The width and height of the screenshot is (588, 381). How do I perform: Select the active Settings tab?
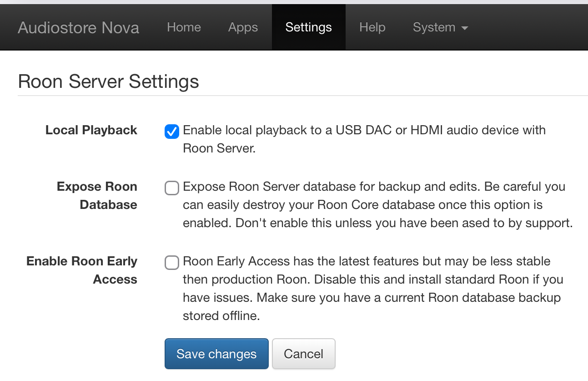308,27
